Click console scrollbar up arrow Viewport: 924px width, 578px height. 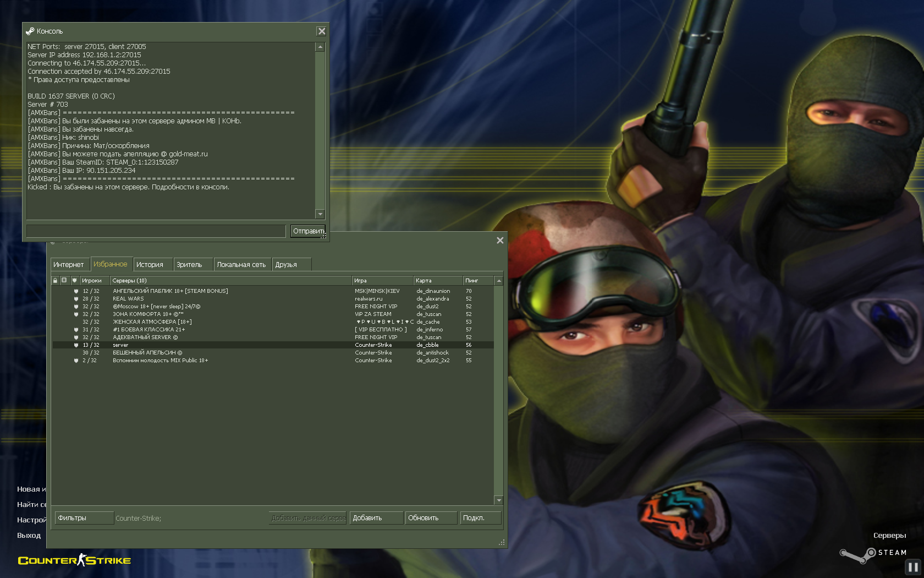tap(320, 47)
